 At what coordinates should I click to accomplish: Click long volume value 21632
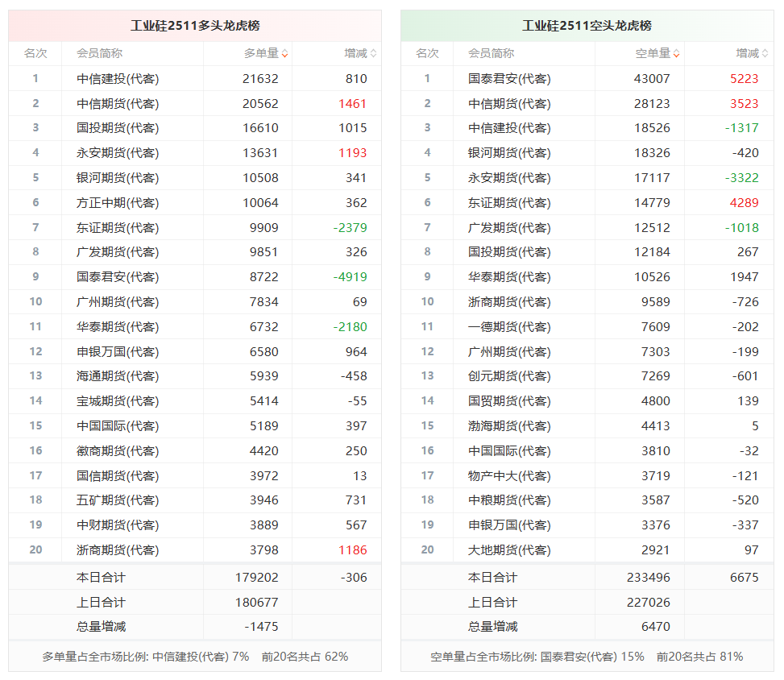tap(260, 78)
